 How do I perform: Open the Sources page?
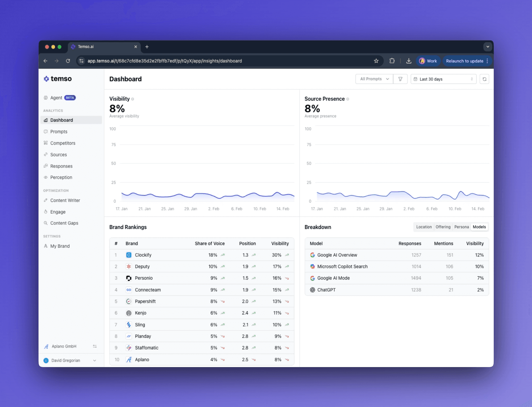click(x=58, y=154)
